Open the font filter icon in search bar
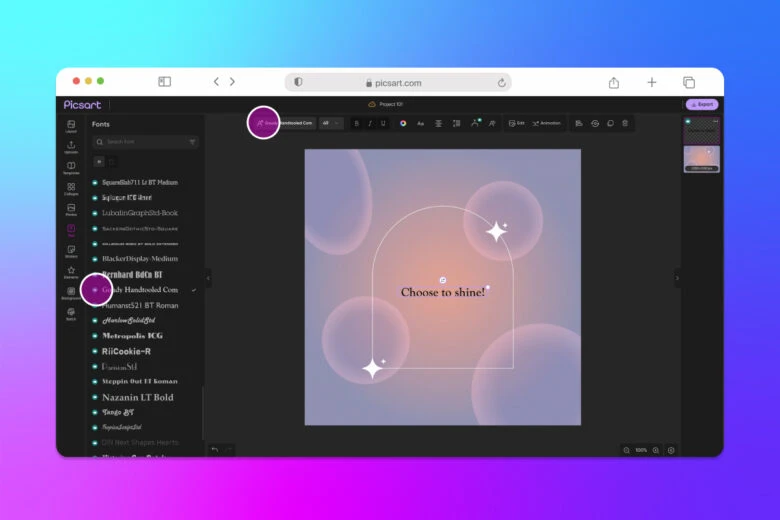 click(x=192, y=142)
